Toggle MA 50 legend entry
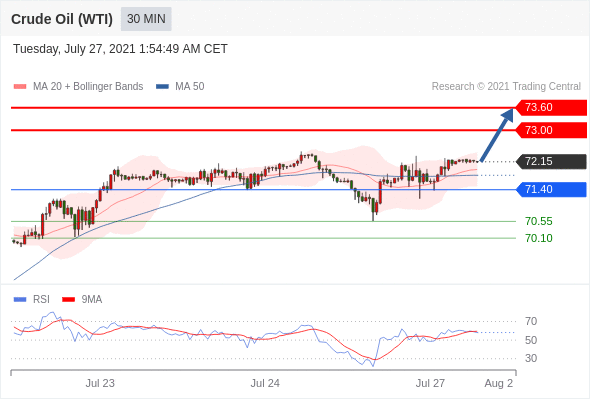 tap(180, 87)
